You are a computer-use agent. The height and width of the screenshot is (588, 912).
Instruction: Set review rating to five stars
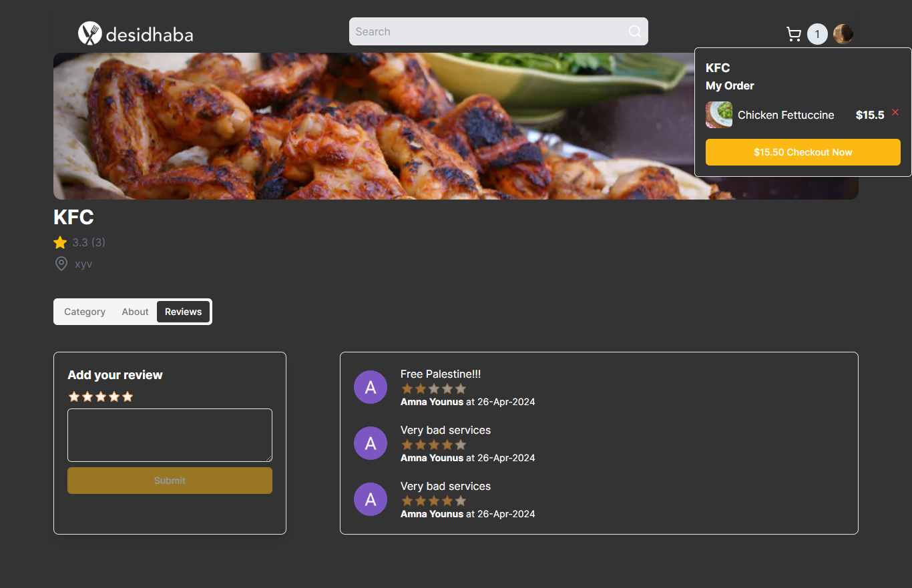click(128, 396)
